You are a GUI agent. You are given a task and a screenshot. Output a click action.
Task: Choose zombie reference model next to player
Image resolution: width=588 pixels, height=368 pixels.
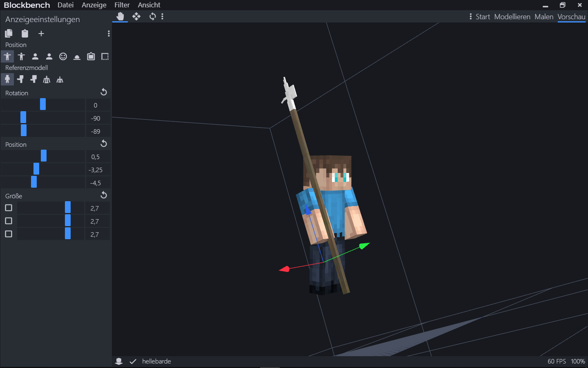[x=20, y=79]
